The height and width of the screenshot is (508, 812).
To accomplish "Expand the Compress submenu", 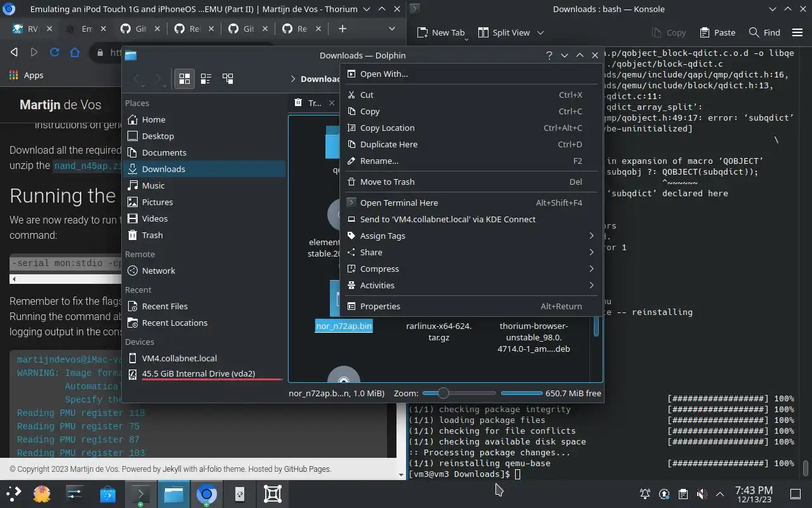I will click(x=471, y=269).
